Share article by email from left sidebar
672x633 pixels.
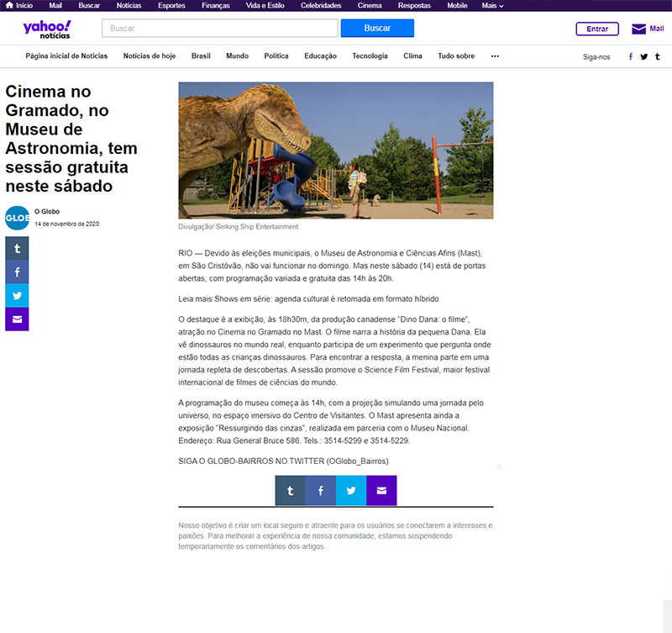pos(17,319)
